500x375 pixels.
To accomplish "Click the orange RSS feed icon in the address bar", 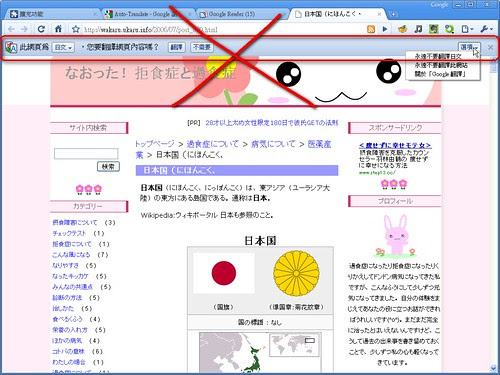I will click(371, 29).
